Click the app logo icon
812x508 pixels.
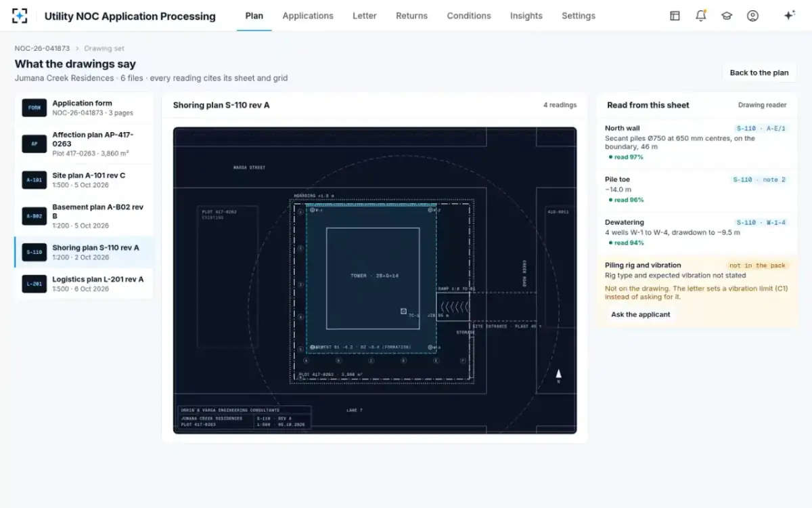point(20,16)
